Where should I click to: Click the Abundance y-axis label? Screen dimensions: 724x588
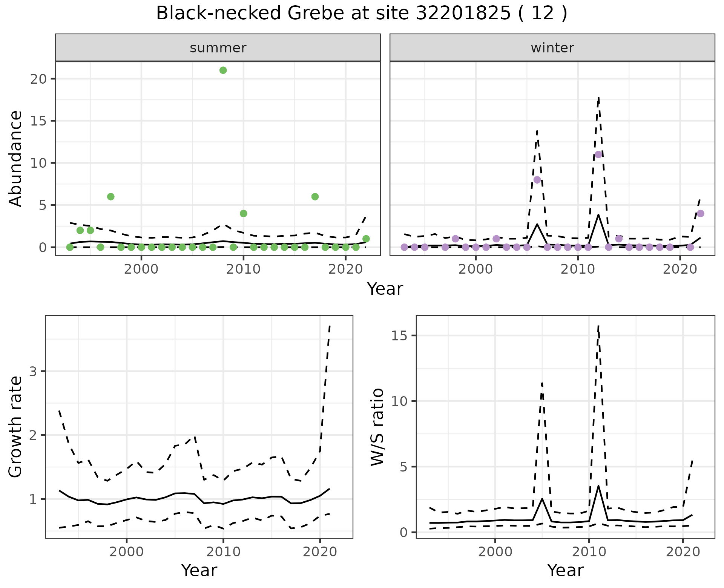(16, 159)
